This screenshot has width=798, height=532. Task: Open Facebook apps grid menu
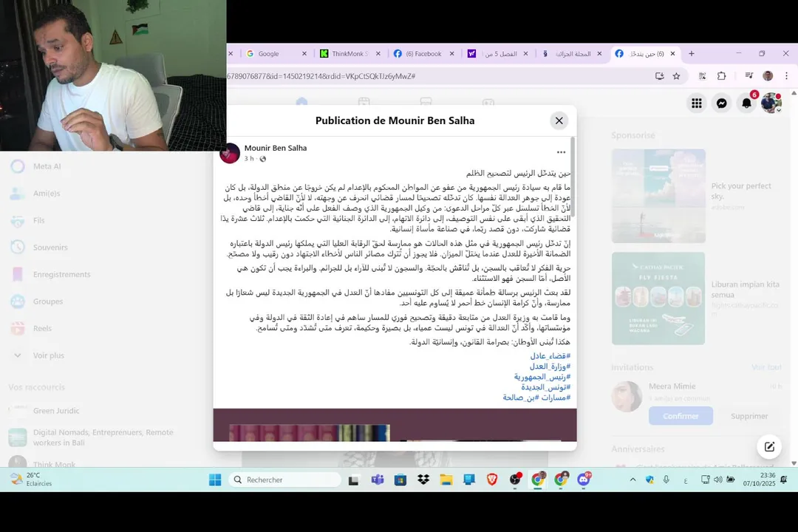coord(697,103)
